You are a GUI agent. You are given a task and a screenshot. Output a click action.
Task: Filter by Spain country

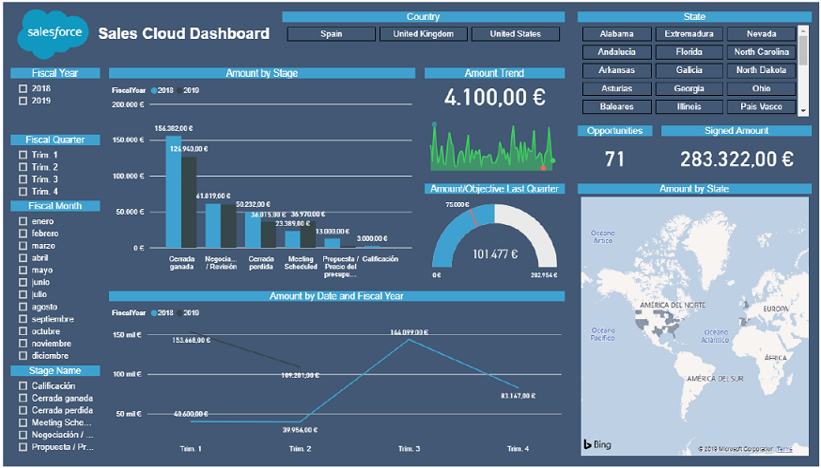pos(331,34)
